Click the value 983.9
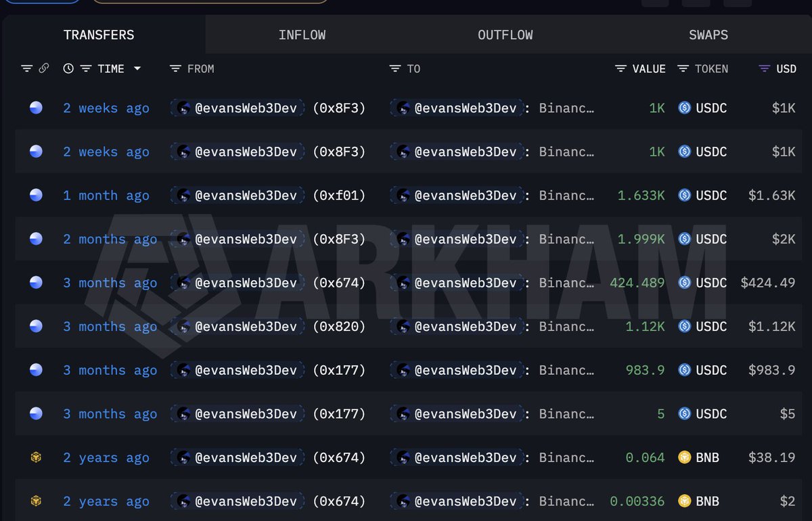Viewport: 812px width, 521px height. [x=646, y=370]
